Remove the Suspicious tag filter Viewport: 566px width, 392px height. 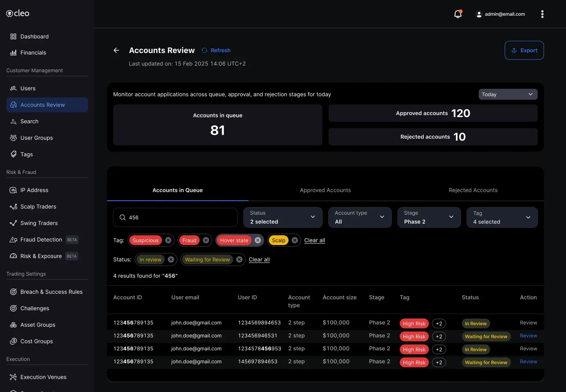pos(168,240)
